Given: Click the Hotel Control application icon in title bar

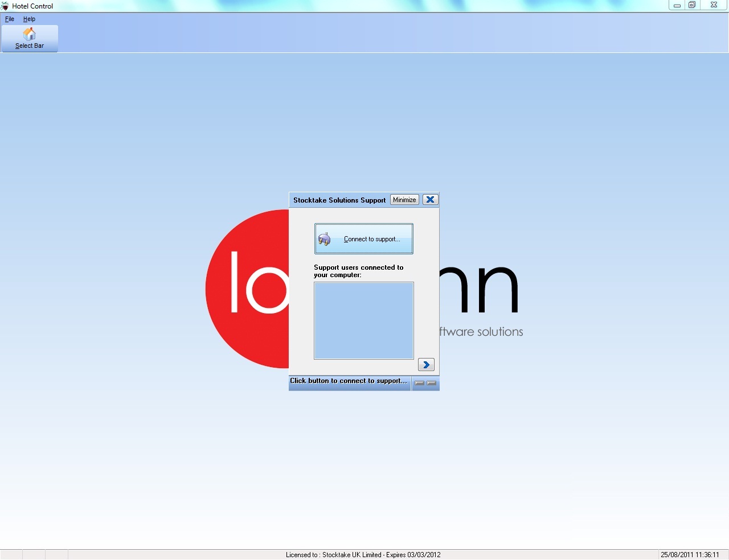Looking at the screenshot, I should click(x=5, y=6).
